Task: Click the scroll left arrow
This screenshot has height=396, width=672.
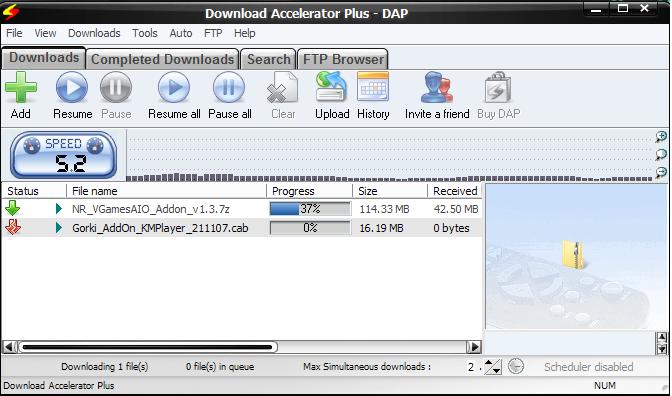Action: click(x=9, y=347)
